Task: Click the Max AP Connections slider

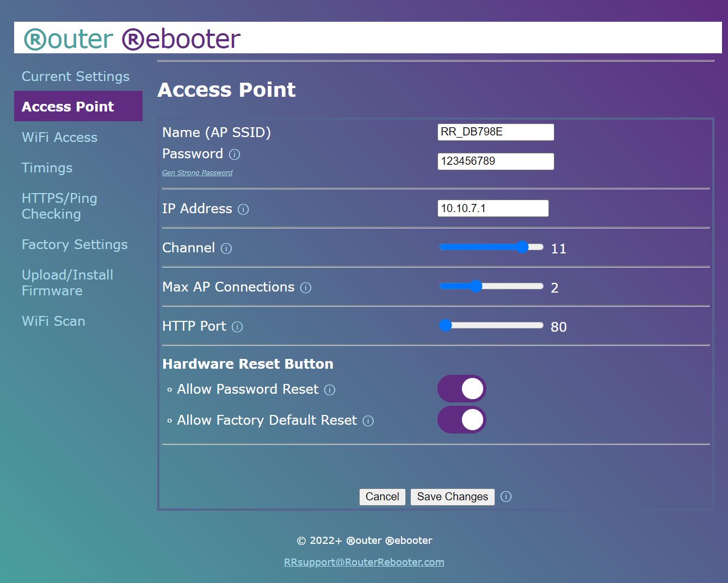Action: (491, 286)
